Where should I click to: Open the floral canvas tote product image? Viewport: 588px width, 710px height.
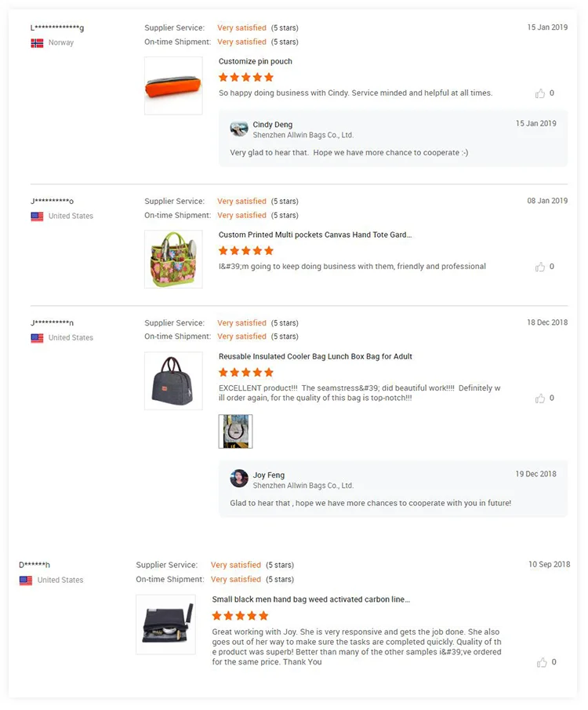[173, 259]
